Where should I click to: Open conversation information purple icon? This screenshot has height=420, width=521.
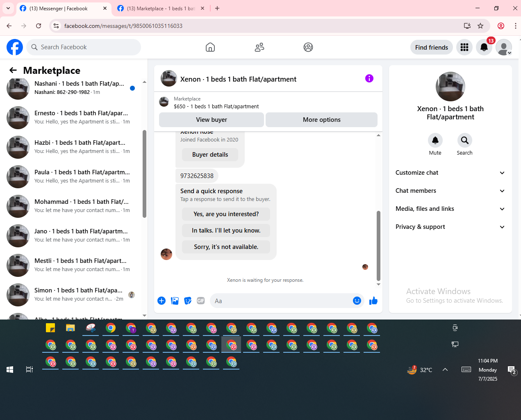click(369, 78)
